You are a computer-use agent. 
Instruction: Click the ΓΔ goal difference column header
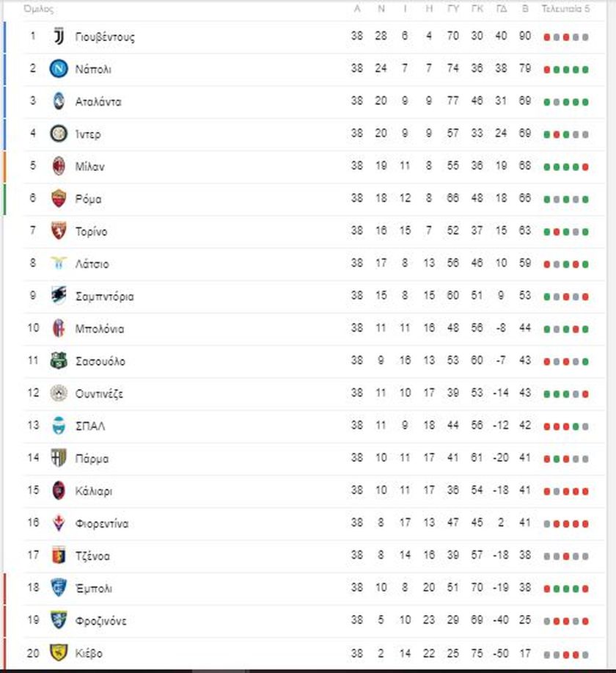(501, 10)
